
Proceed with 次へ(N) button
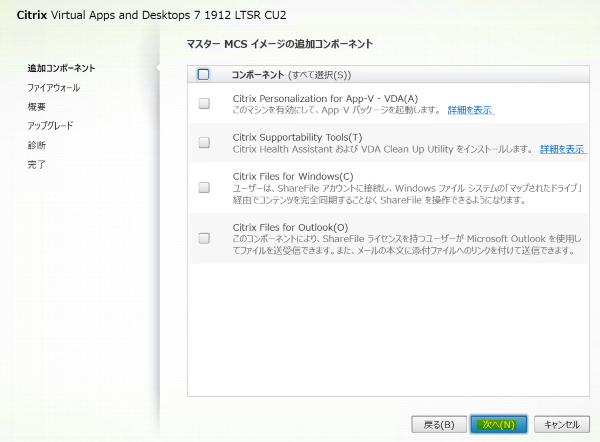click(x=499, y=424)
